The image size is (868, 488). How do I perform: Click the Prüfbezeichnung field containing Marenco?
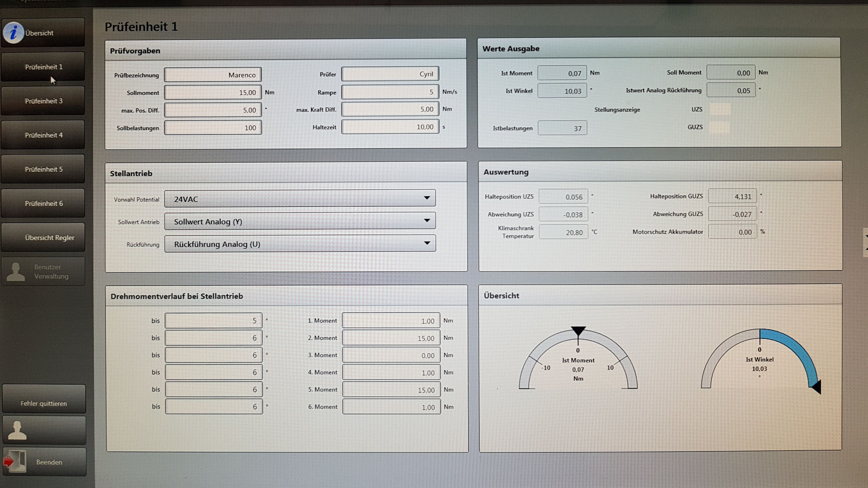coord(213,75)
